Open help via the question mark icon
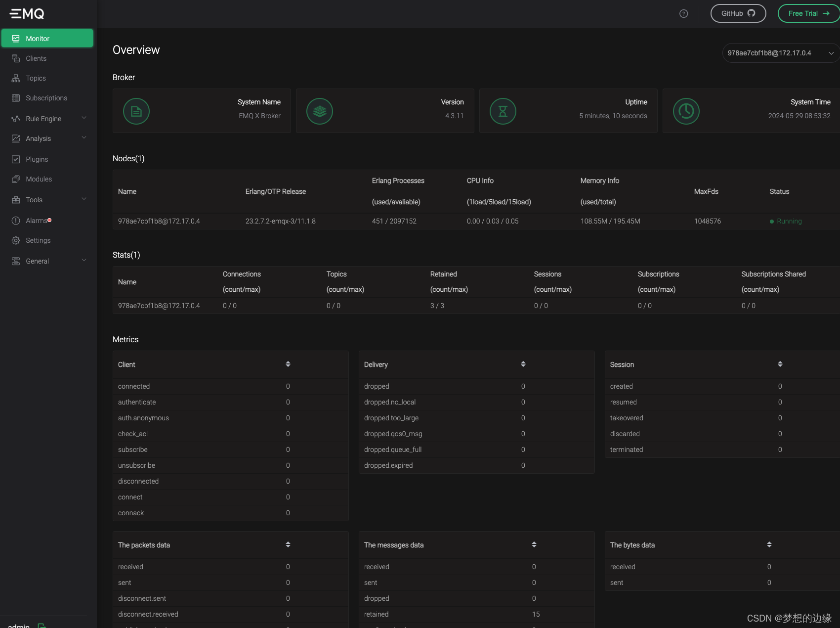 tap(684, 14)
